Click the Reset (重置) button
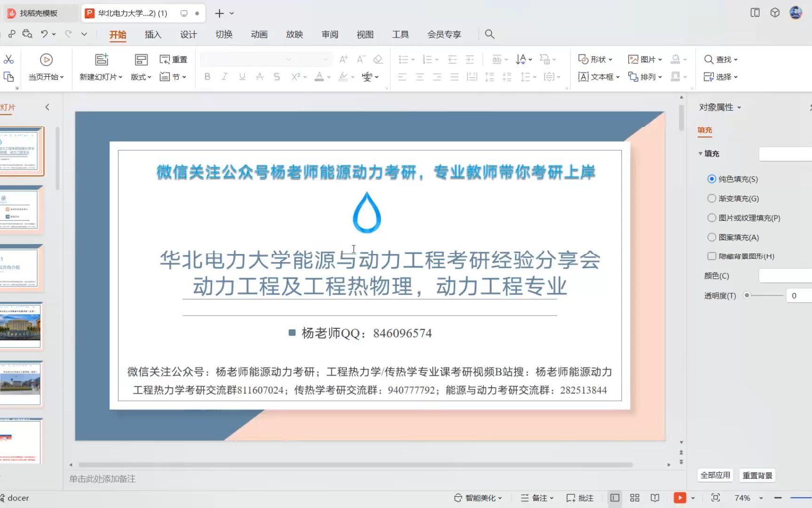812x508 pixels. (x=173, y=60)
